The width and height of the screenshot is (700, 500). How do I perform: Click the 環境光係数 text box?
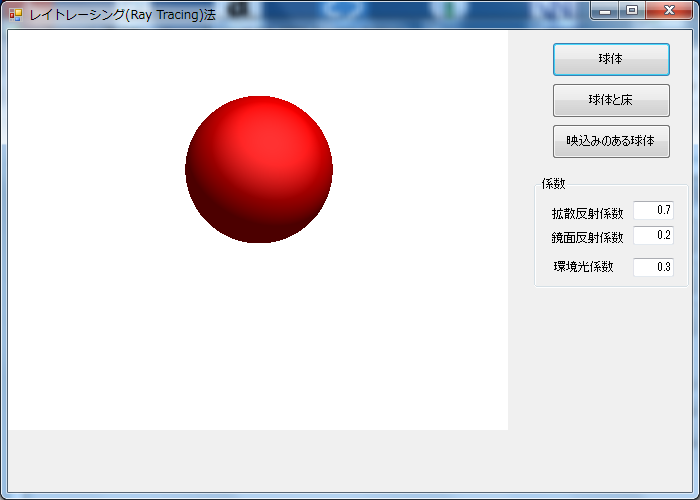tap(653, 267)
